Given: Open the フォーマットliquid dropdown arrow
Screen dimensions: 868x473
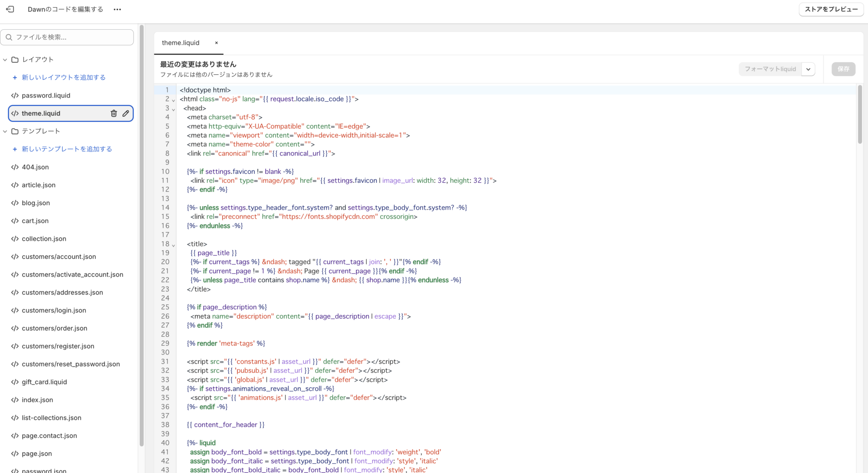Looking at the screenshot, I should pos(808,69).
